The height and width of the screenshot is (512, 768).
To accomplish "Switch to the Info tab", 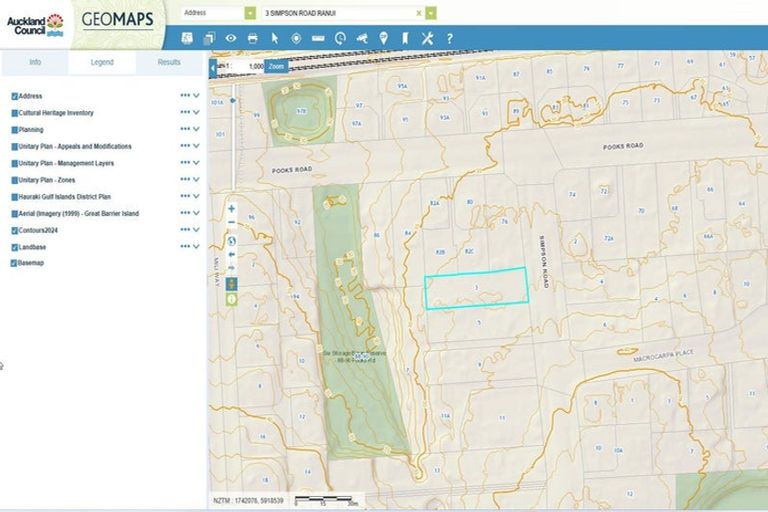I will coord(34,62).
